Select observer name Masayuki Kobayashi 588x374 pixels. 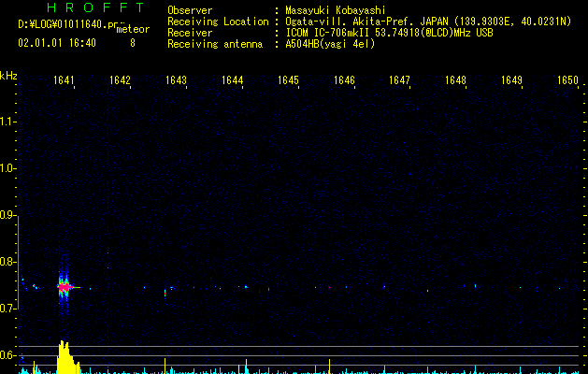click(336, 10)
